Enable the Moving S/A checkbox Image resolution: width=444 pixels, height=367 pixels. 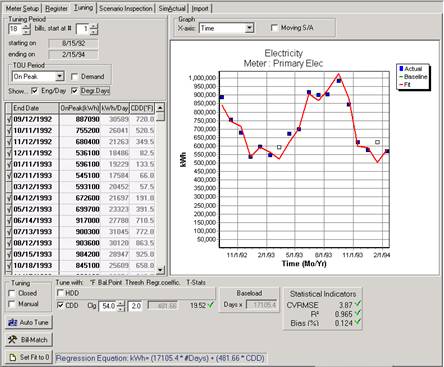(274, 28)
